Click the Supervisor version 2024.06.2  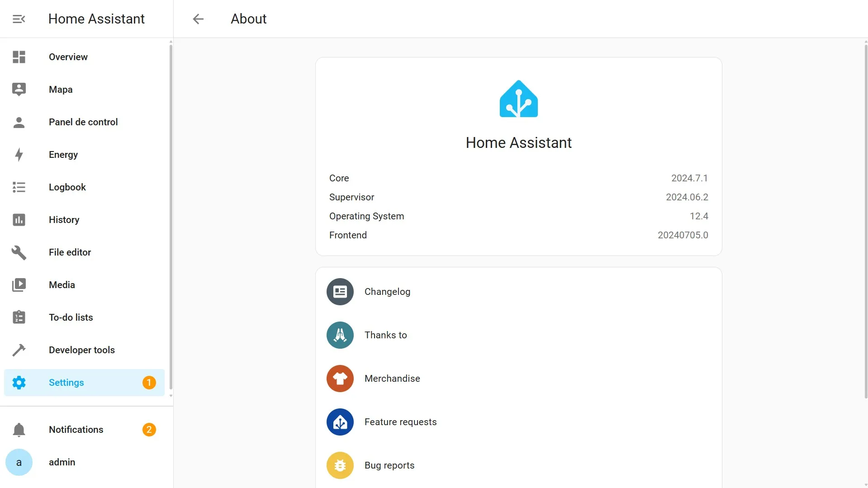point(687,197)
